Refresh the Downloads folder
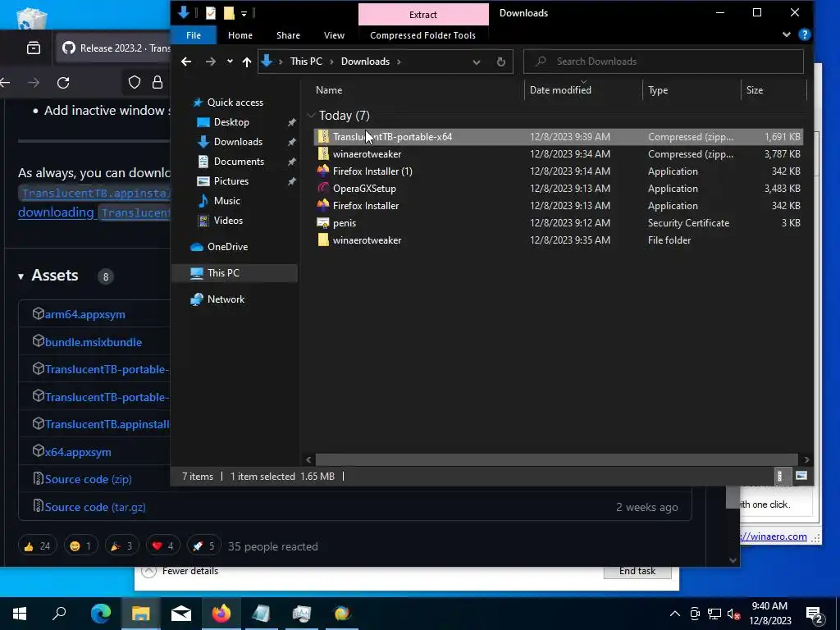Viewport: 840px width, 630px height. (x=501, y=62)
